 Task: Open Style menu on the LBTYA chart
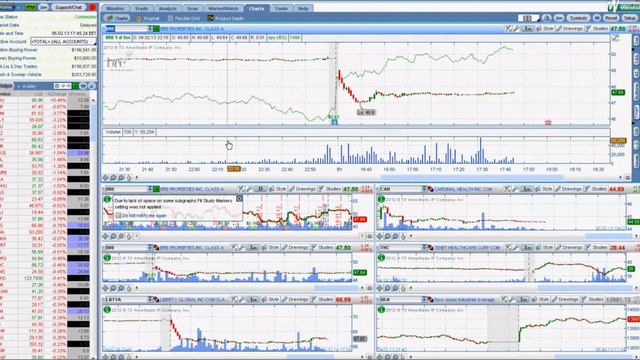271,299
